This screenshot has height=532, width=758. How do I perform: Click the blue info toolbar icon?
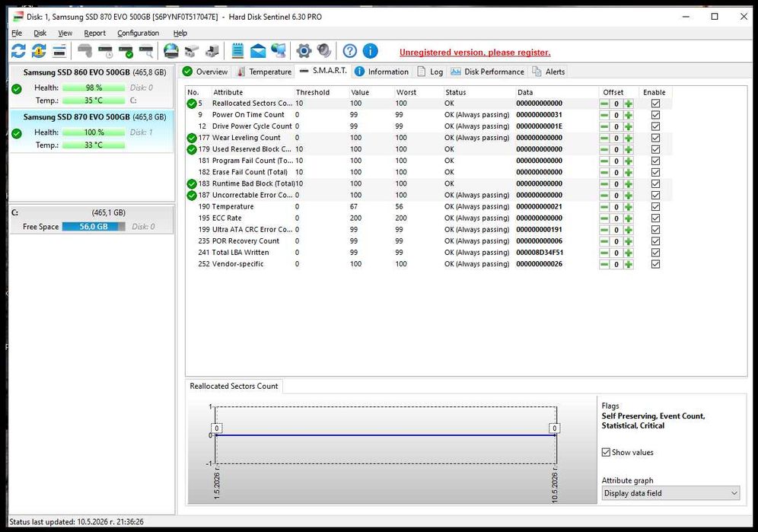[370, 51]
